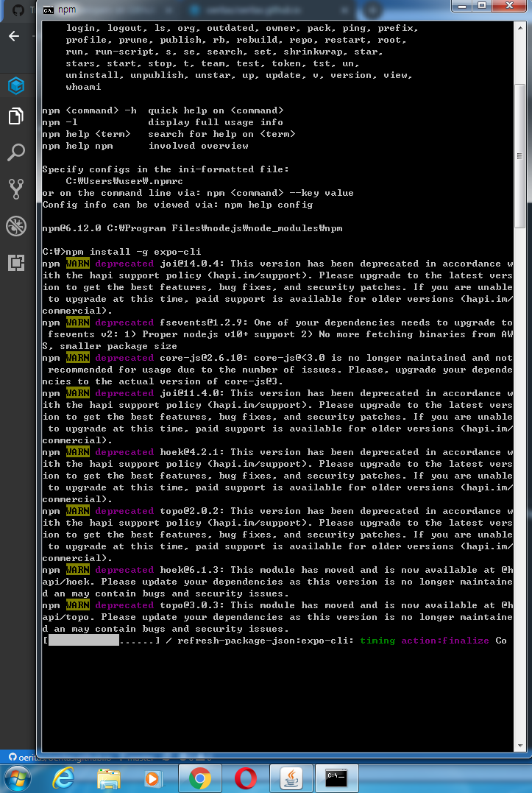Screen dimensions: 532x793
Task: Click the 'npm@6.12.0' version line
Action: [193, 228]
